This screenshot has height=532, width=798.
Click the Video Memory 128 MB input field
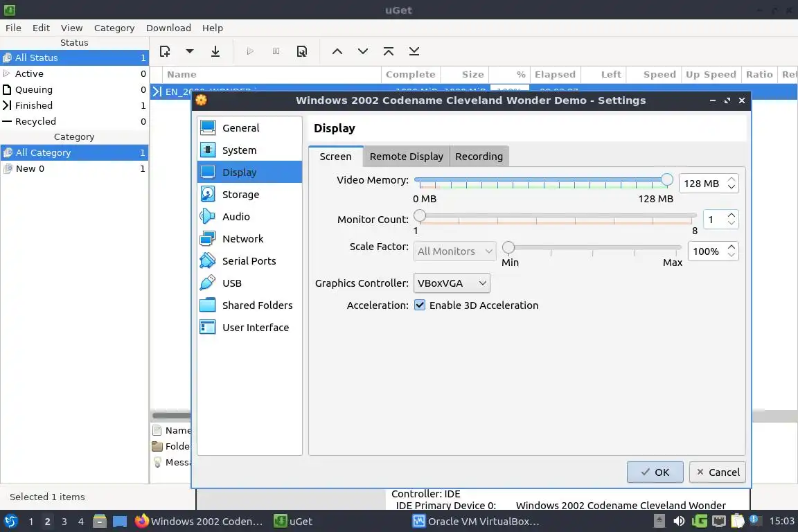click(x=702, y=184)
